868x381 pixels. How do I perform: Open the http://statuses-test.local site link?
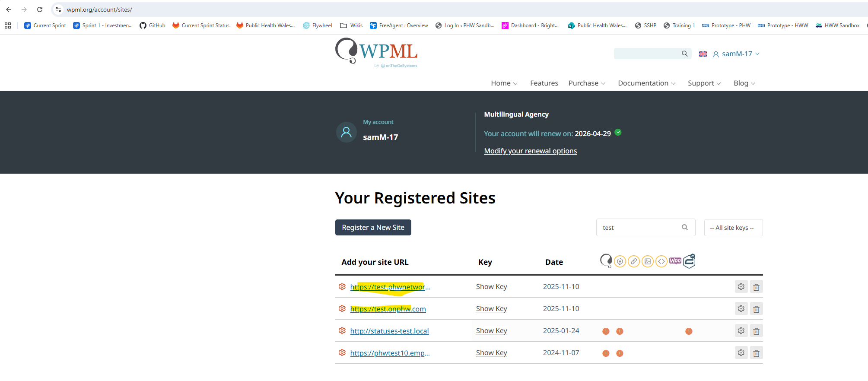point(390,331)
